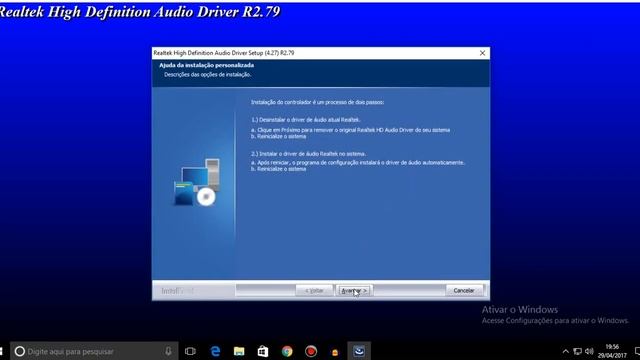Click text '2.) Instalar o driver de áudio Realtek no sistema'
The image size is (640, 360).
point(309,154)
